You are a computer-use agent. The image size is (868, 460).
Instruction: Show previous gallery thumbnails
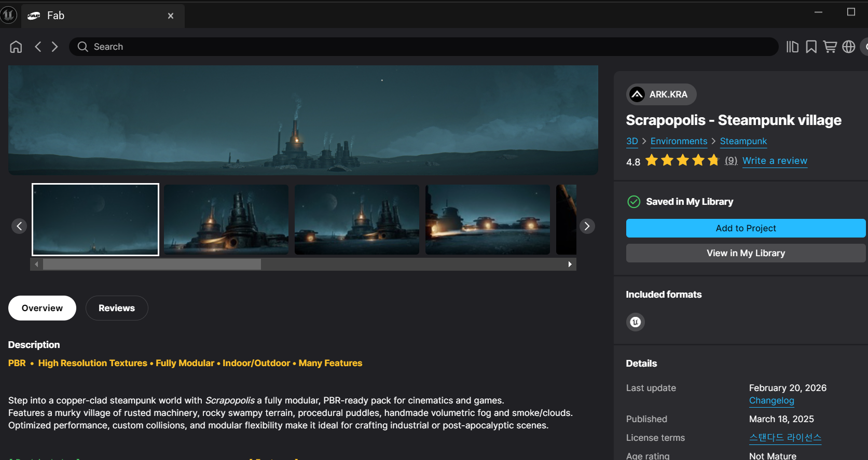(x=19, y=226)
